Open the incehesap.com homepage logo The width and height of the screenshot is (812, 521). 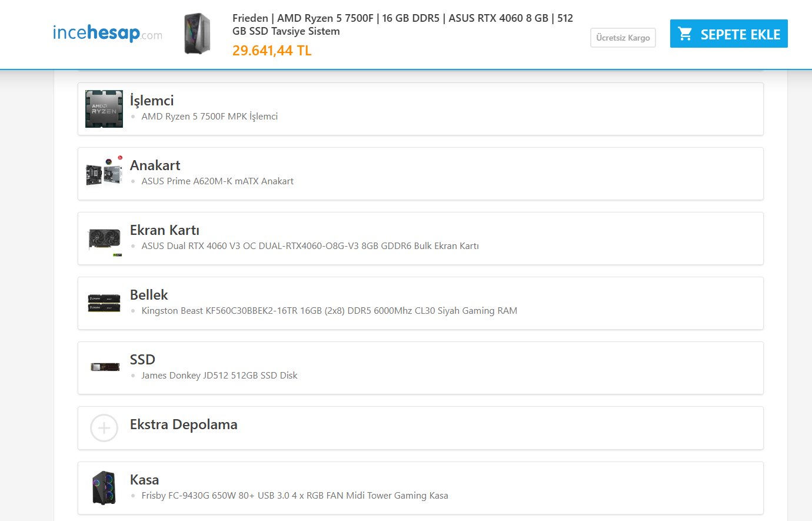108,33
